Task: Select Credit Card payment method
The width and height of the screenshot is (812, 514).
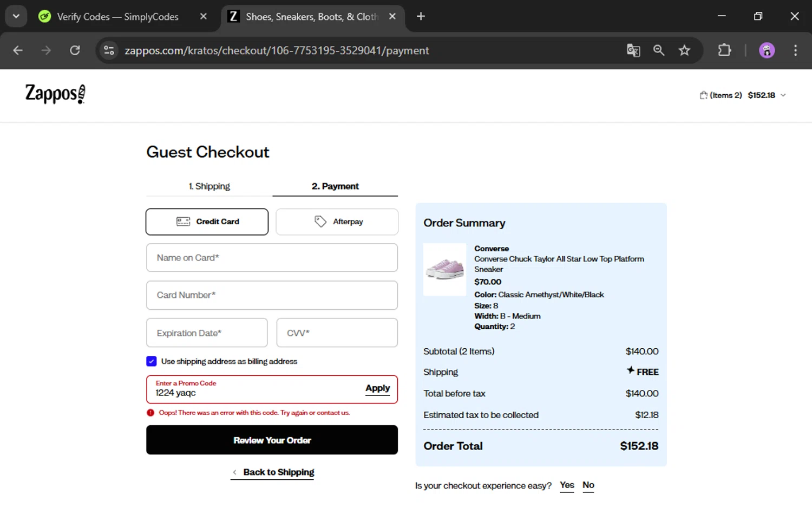Action: point(207,222)
